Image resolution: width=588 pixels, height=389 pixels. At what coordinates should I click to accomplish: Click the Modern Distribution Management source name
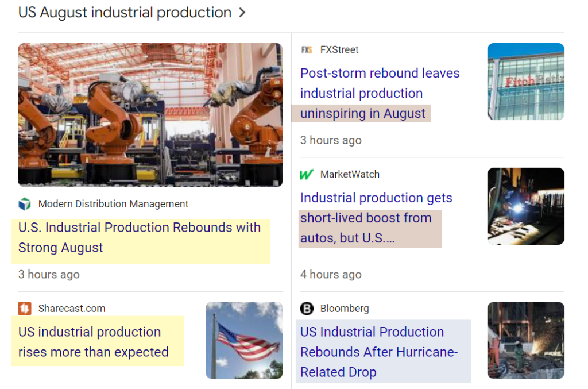point(113,204)
